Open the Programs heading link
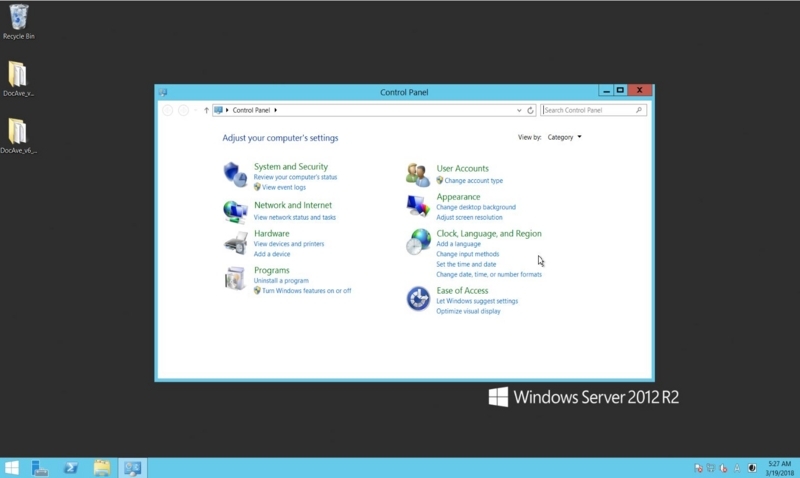The height and width of the screenshot is (478, 800). click(271, 270)
